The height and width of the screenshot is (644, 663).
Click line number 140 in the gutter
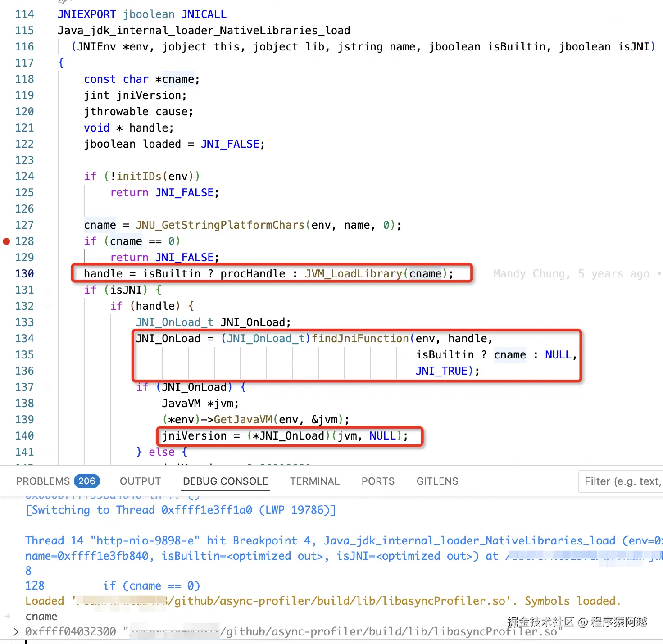coord(24,436)
